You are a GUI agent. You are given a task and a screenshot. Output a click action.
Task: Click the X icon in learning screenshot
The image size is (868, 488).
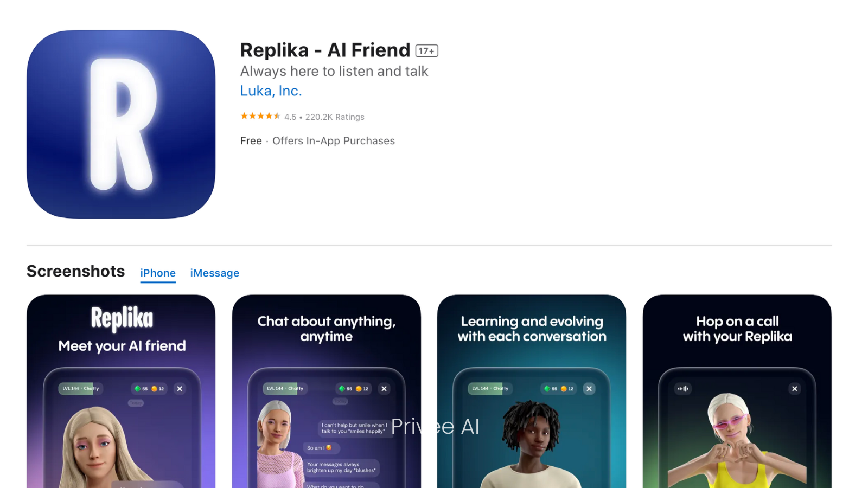click(589, 389)
